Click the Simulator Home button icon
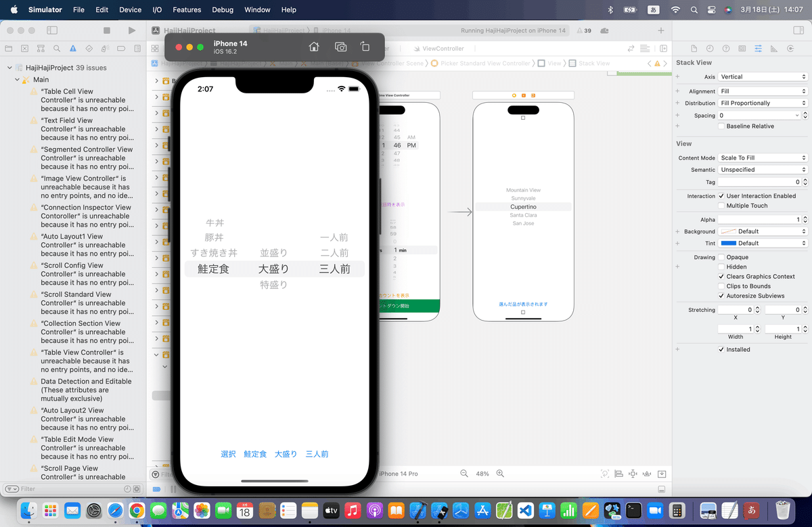Image resolution: width=812 pixels, height=527 pixels. (x=314, y=47)
